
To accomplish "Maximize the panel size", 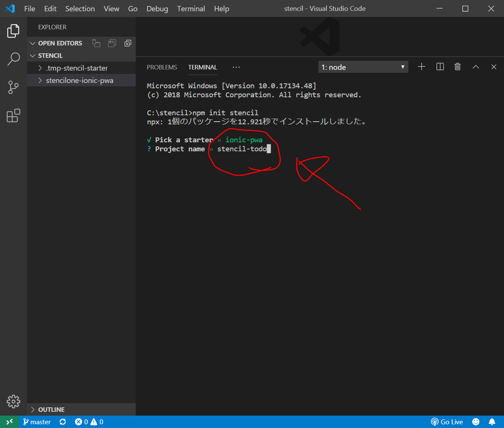I will pyautogui.click(x=476, y=67).
